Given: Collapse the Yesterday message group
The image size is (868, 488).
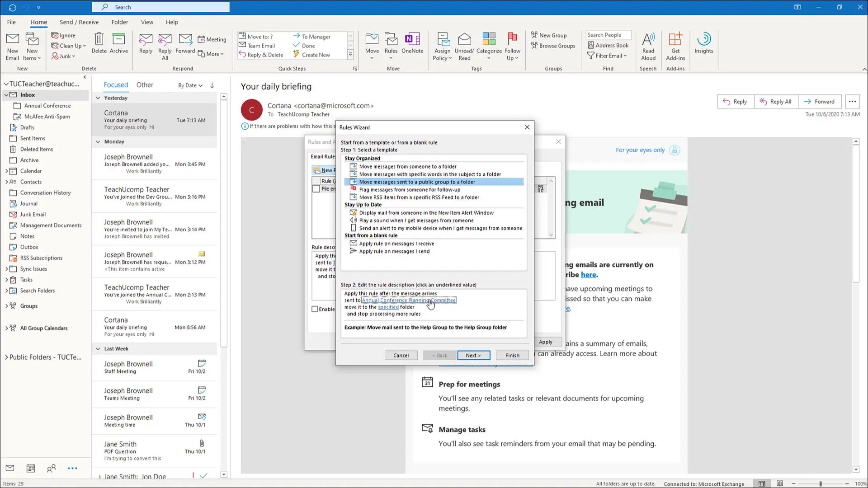Looking at the screenshot, I should [x=98, y=98].
